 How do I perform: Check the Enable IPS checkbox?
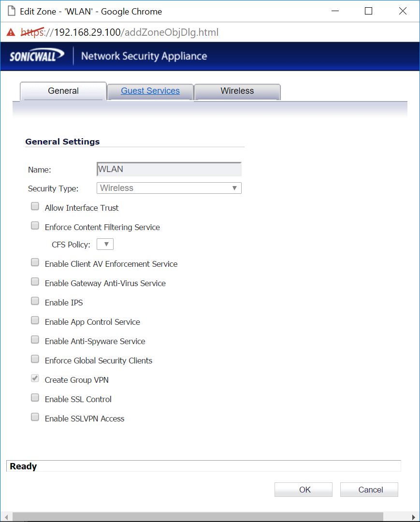[34, 301]
